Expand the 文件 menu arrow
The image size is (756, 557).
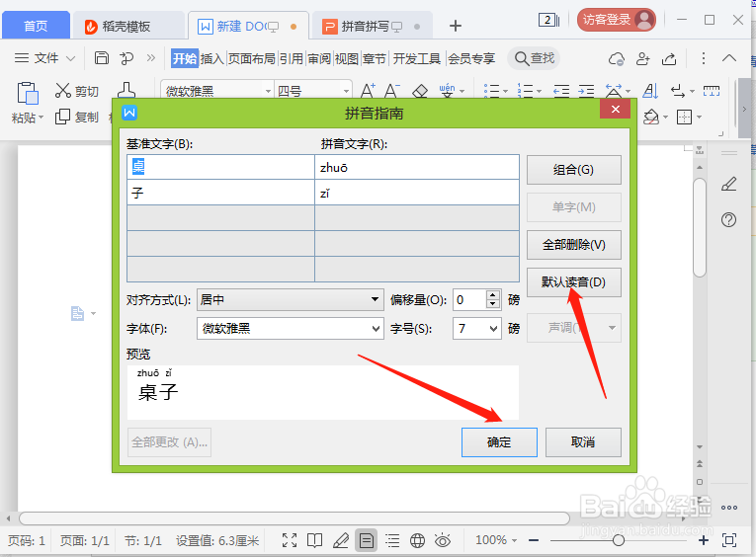click(71, 59)
